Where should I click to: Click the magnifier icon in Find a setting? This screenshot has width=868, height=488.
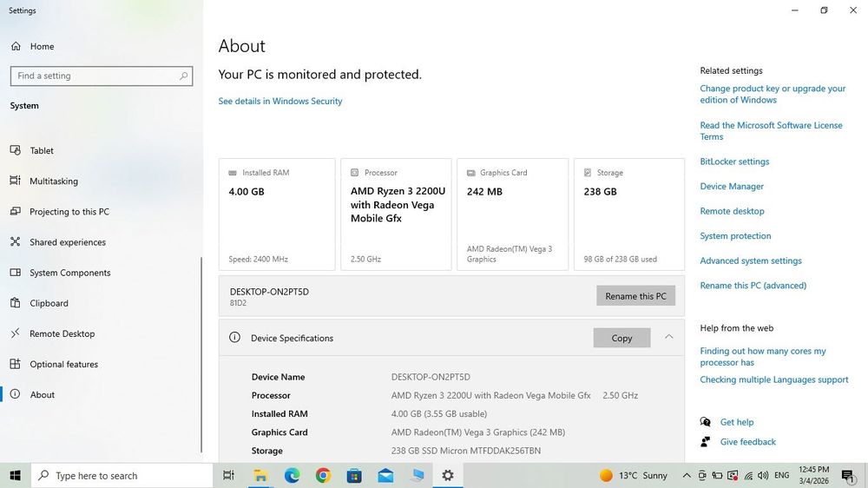183,76
